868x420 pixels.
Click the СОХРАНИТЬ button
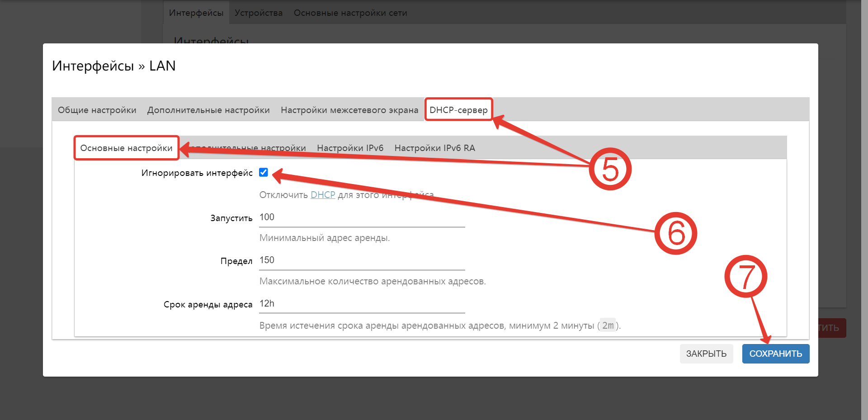click(775, 354)
